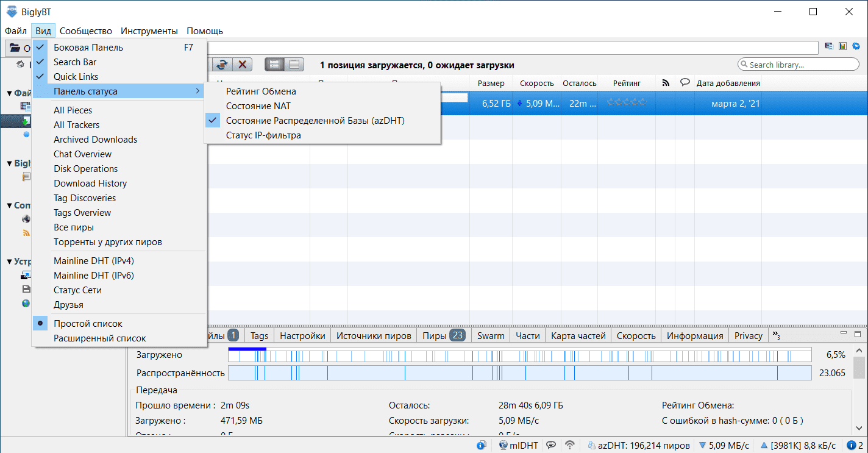868x453 pixels.
Task: Click the azDHT peers status indicator
Action: [638, 445]
